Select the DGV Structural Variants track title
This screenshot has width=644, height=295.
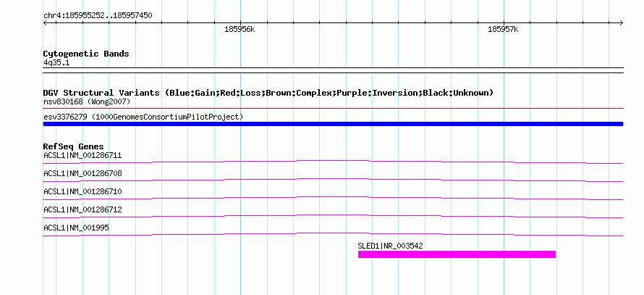tap(268, 93)
